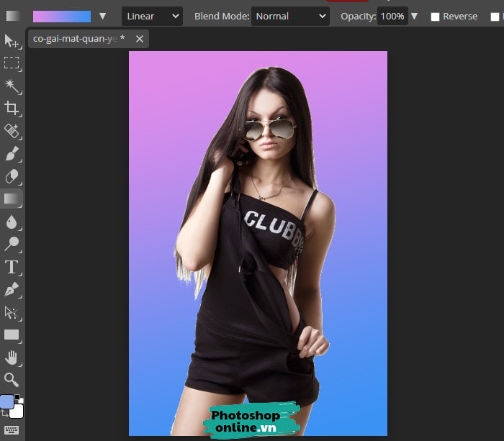Open the Blend Mode Normal dropdown
This screenshot has height=441, width=504.
tap(289, 17)
